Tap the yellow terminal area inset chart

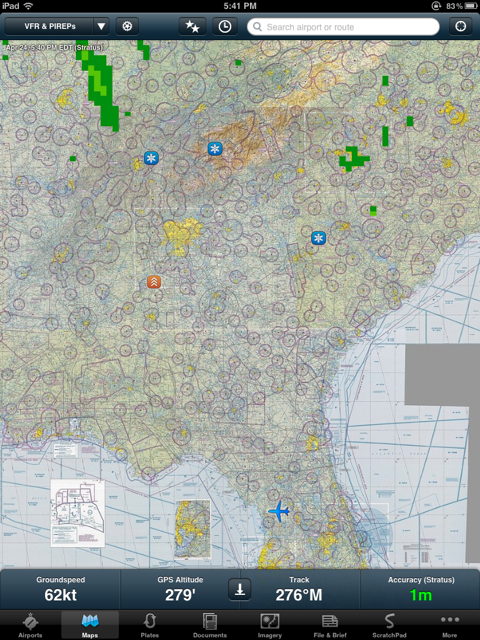193,529
